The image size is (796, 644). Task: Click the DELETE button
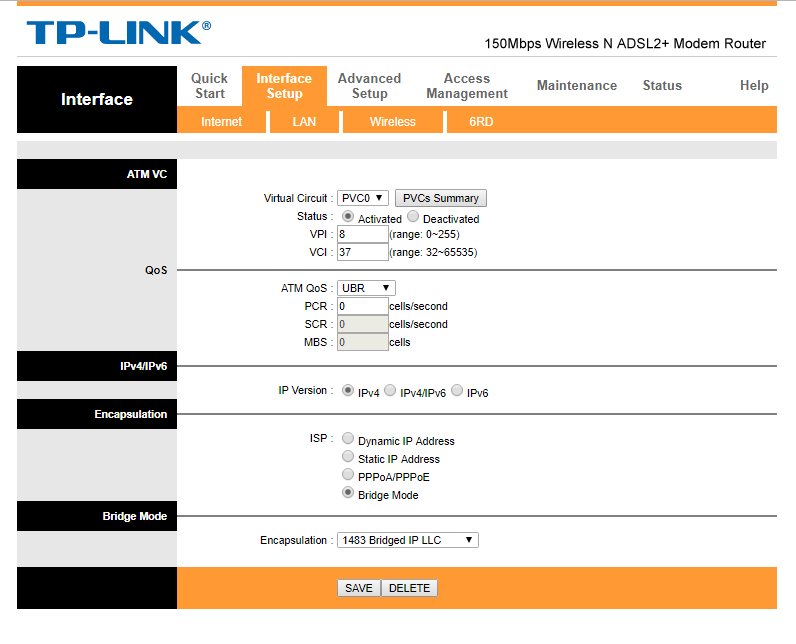(x=409, y=588)
